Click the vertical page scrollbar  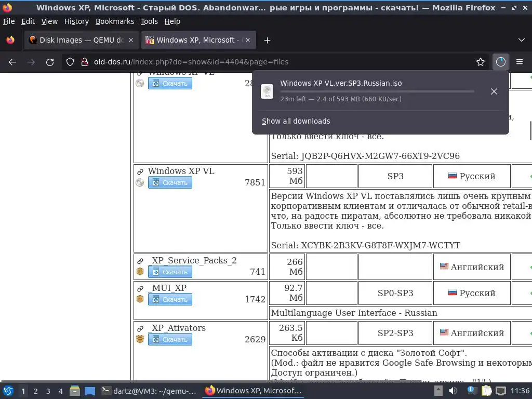coord(530,130)
